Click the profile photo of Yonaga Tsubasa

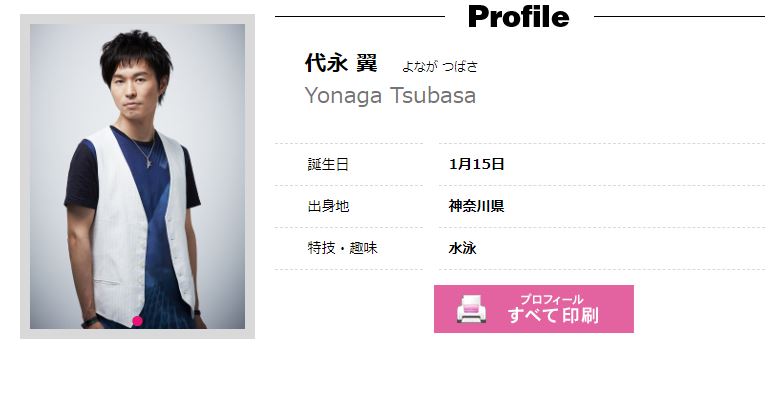[137, 176]
